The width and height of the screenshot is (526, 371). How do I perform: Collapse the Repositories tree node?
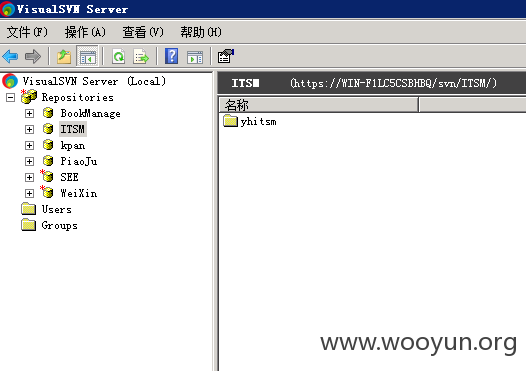click(10, 98)
